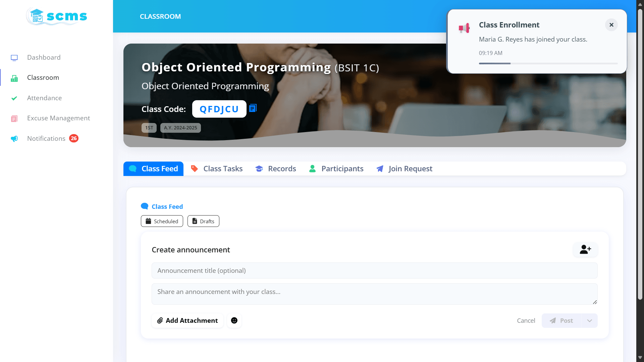Open the Participants tab

[336, 169]
